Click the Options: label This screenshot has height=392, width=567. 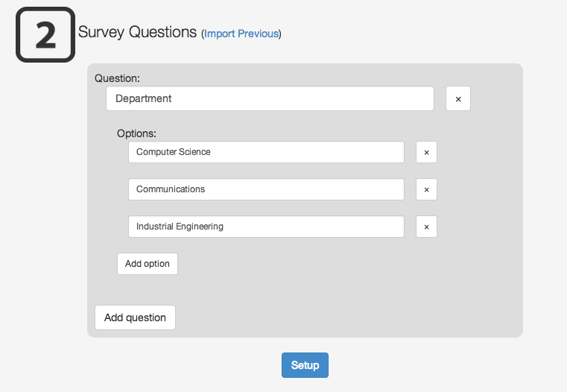pyautogui.click(x=136, y=133)
